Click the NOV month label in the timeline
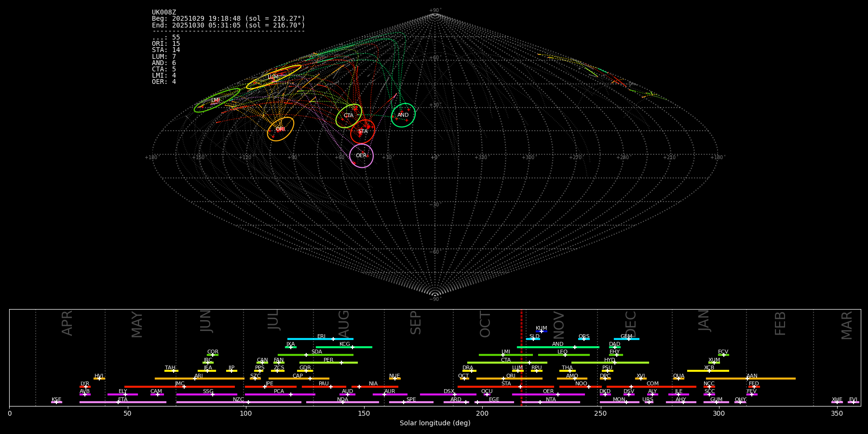 coord(558,324)
